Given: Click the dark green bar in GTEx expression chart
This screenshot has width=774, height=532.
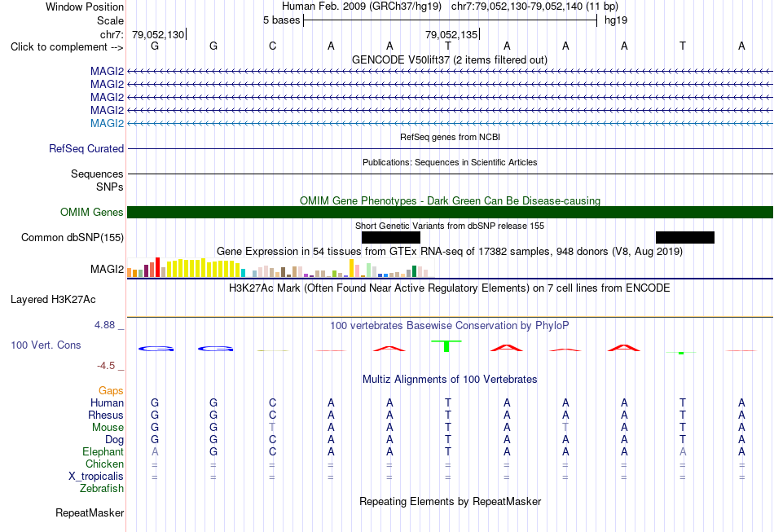Looking at the screenshot, I should click(x=414, y=271).
